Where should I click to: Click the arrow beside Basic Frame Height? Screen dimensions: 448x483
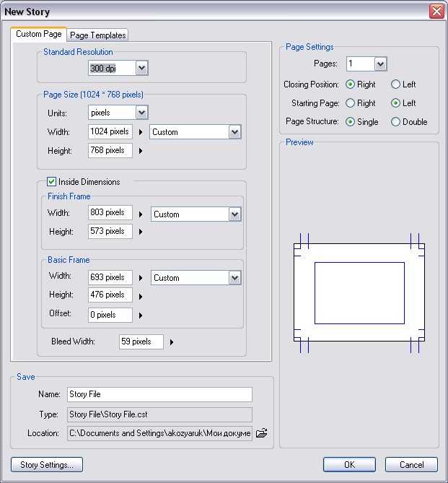tap(141, 296)
